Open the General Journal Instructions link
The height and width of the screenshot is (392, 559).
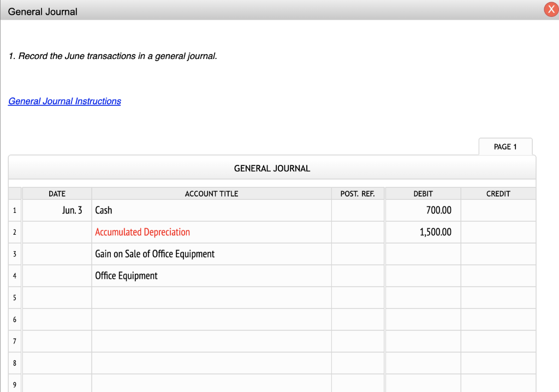64,101
